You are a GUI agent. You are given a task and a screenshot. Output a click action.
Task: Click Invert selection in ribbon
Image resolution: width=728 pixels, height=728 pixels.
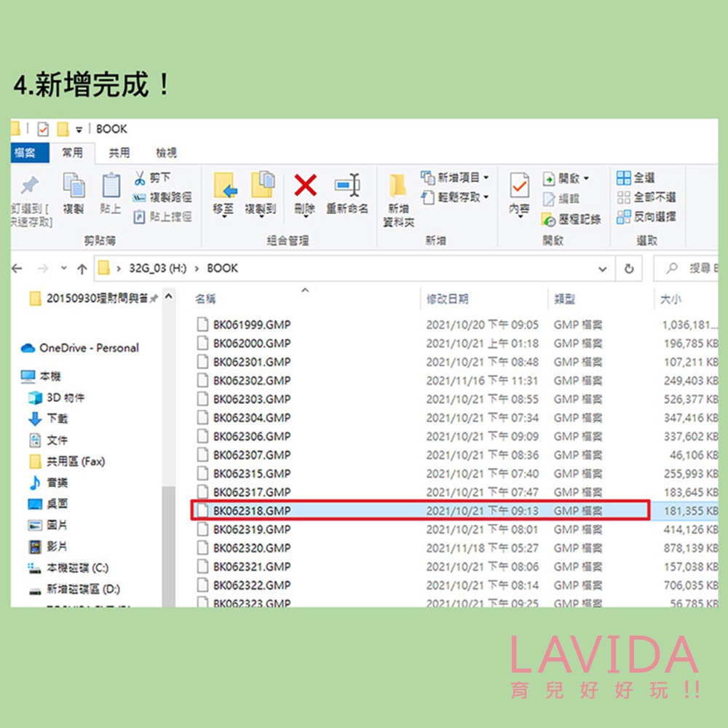pos(646,216)
